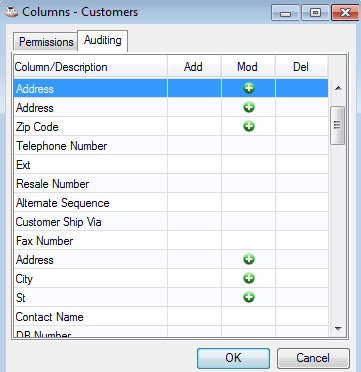Minimize the Columns - Customers window
This screenshot has width=361, height=372.
[x=286, y=13]
